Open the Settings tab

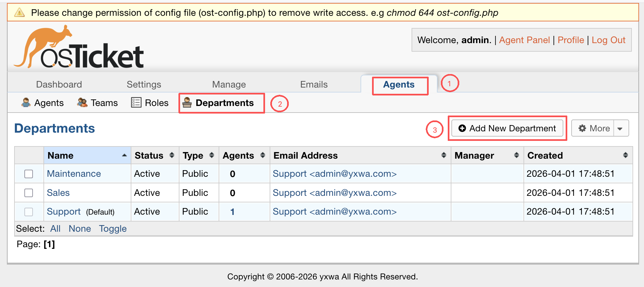coord(144,85)
